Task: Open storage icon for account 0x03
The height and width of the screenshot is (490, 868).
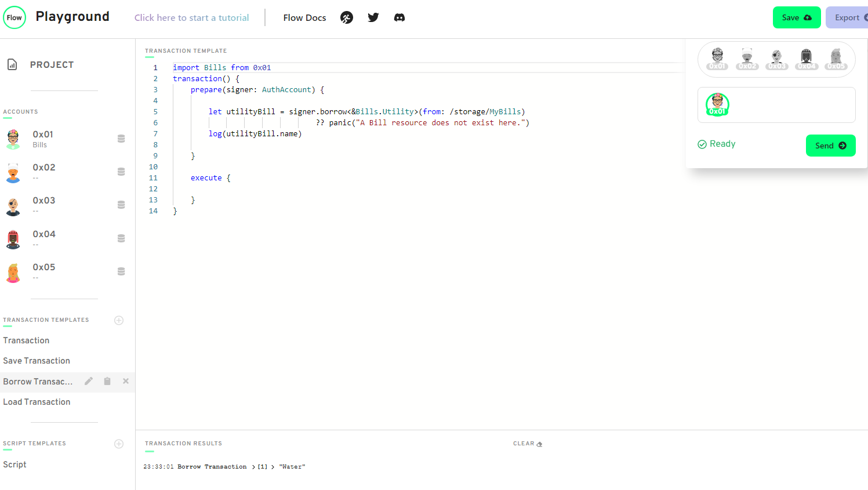Action: pyautogui.click(x=121, y=205)
